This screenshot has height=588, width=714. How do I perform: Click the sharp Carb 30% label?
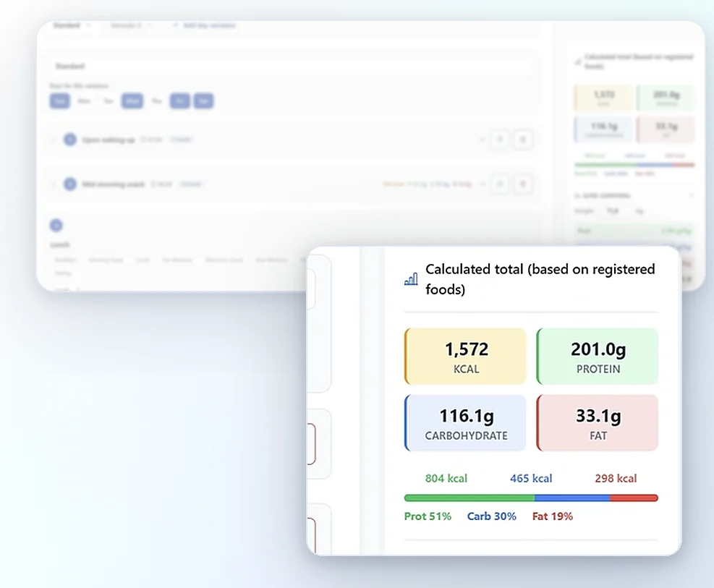pos(492,516)
